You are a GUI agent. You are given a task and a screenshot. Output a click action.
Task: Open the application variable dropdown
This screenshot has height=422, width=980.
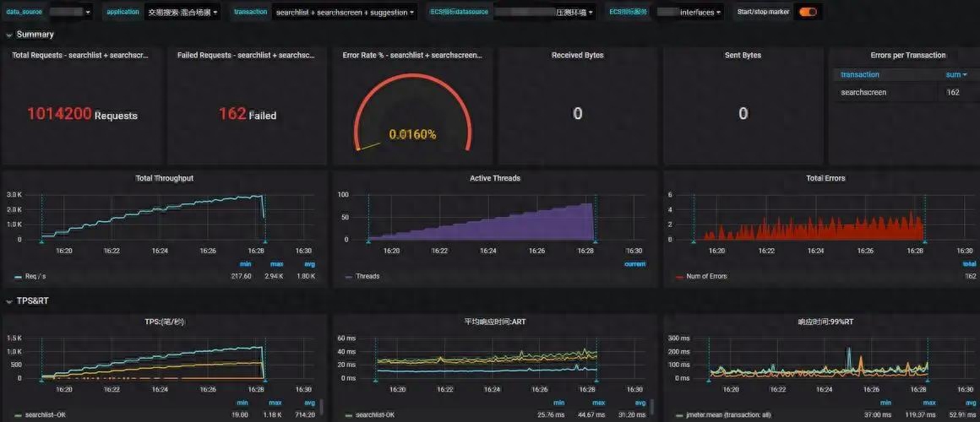click(182, 12)
